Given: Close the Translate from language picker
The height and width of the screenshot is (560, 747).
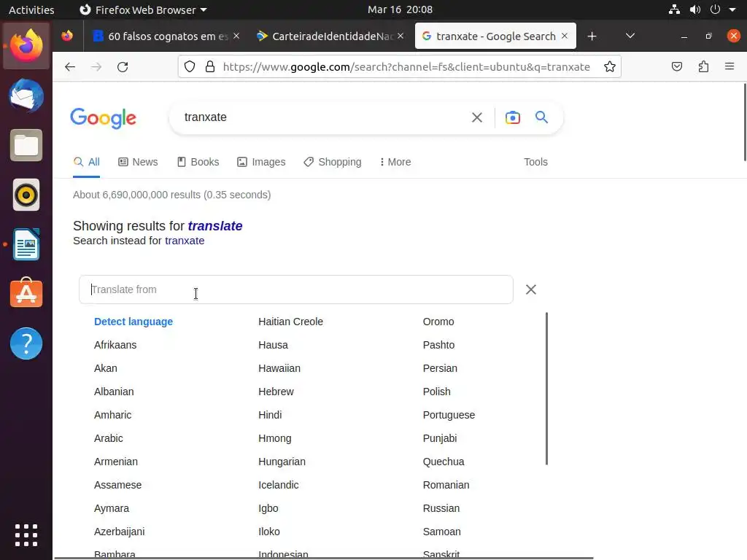Looking at the screenshot, I should point(531,289).
